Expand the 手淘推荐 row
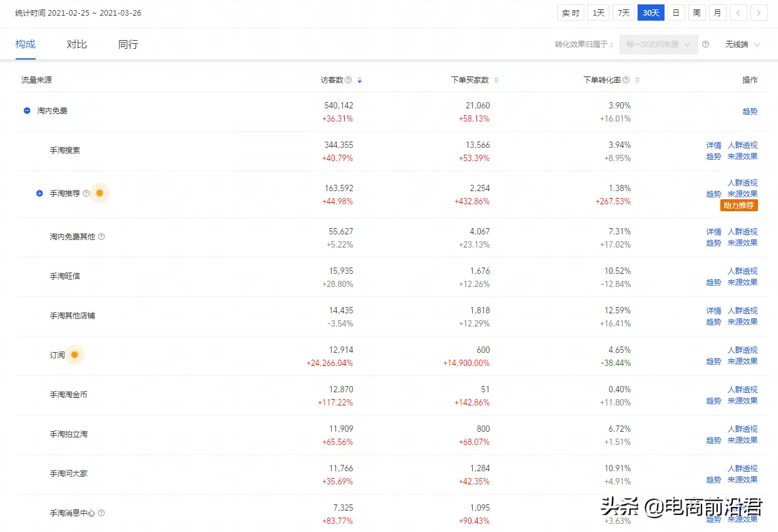The height and width of the screenshot is (532, 778). click(x=39, y=194)
